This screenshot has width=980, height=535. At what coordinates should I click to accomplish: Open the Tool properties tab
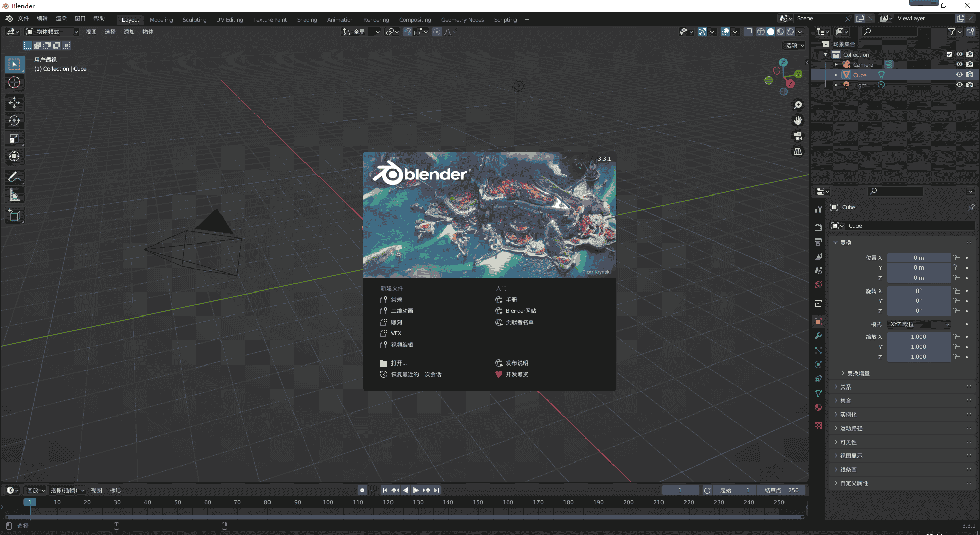point(818,209)
